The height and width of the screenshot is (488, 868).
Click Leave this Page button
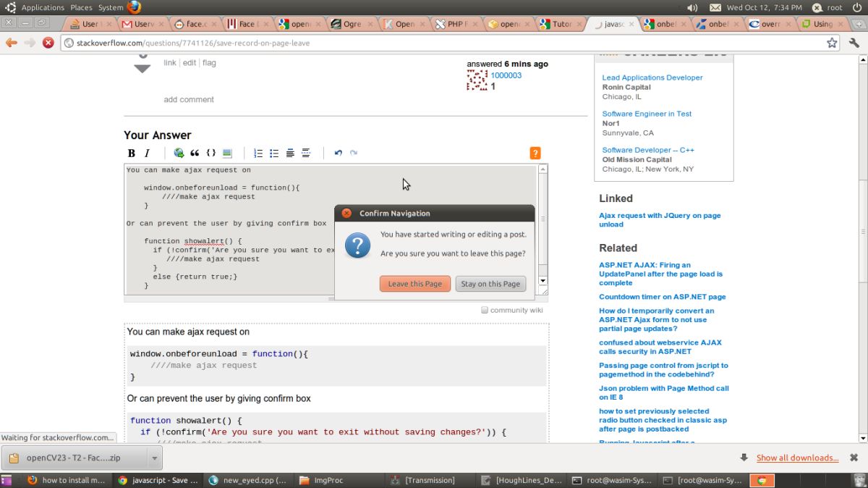[415, 284]
